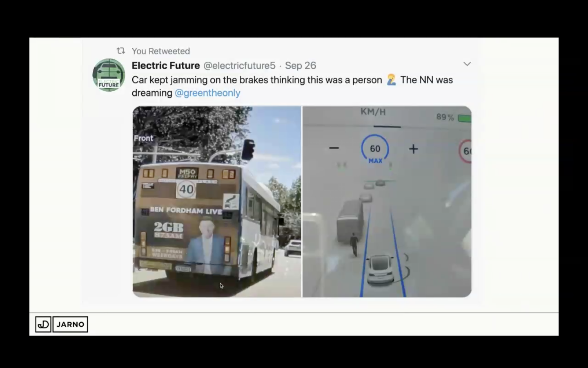Click the You Retweeted label
This screenshot has width=588, height=368.
pyautogui.click(x=161, y=51)
